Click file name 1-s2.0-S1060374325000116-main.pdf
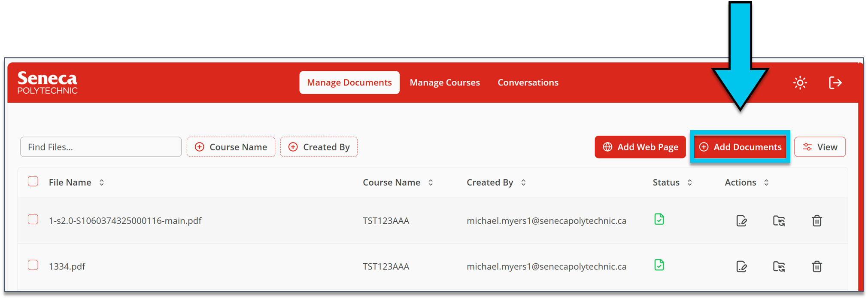868x299 pixels. [x=125, y=221]
